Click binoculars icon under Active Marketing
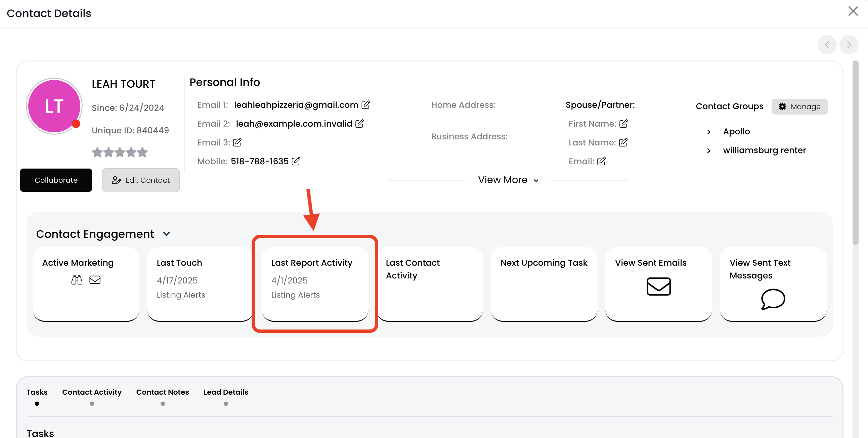Screen dimensions: 868x438 (x=77, y=280)
